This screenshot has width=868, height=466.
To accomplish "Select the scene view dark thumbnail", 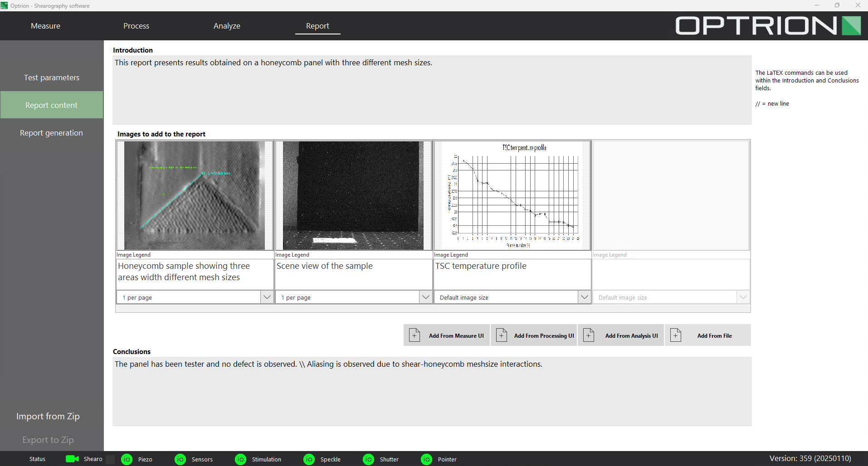I will click(354, 195).
